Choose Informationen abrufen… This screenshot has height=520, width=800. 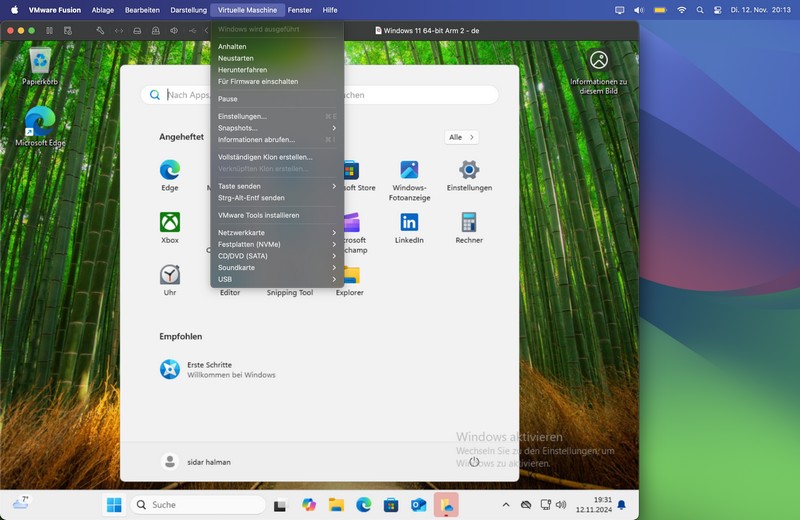(x=277, y=140)
